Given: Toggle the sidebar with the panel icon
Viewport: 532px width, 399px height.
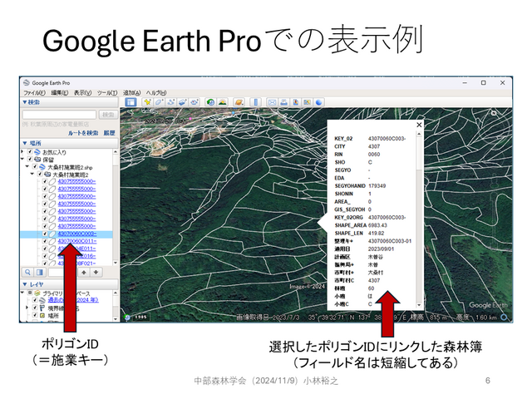Looking at the screenshot, I should pyautogui.click(x=131, y=102).
